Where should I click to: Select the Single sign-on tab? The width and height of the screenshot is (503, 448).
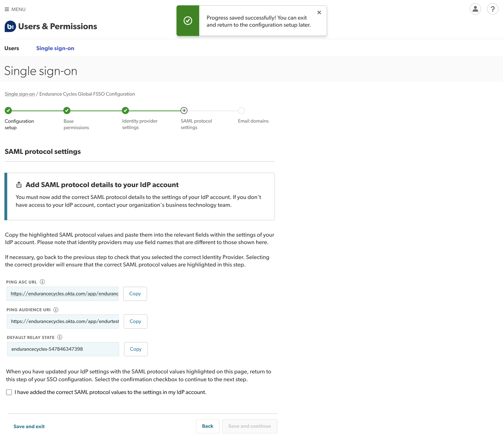[x=55, y=48]
